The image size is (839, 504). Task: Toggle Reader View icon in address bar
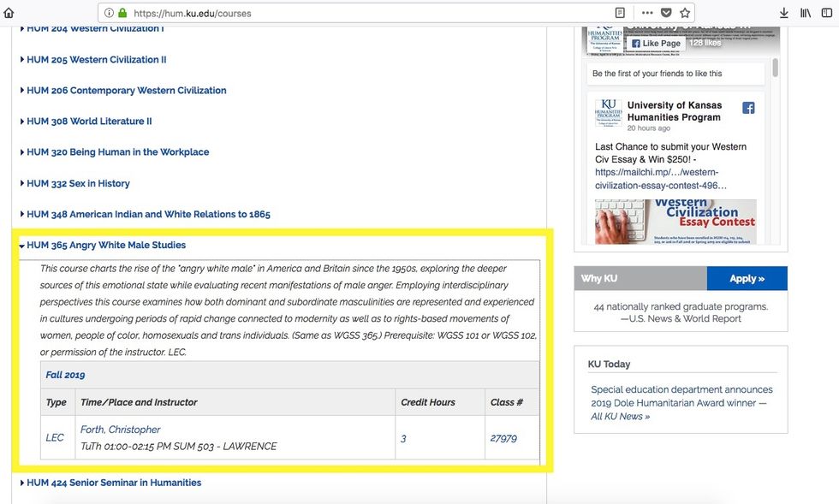621,13
